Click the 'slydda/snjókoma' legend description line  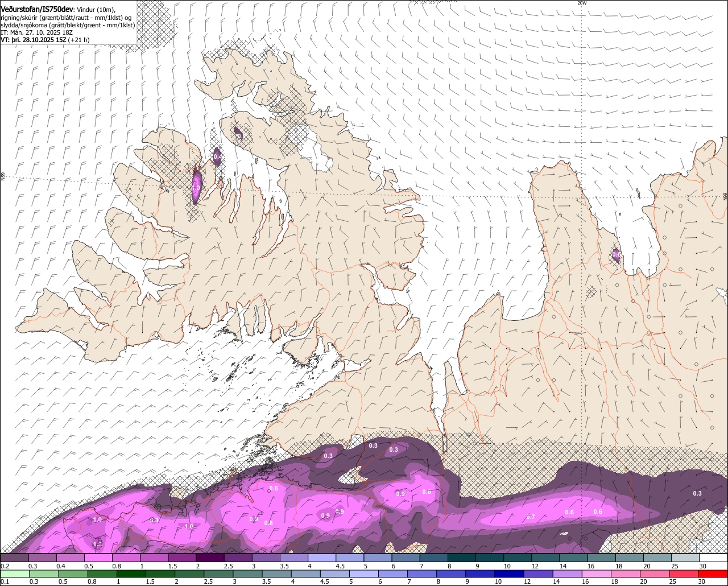click(x=68, y=25)
